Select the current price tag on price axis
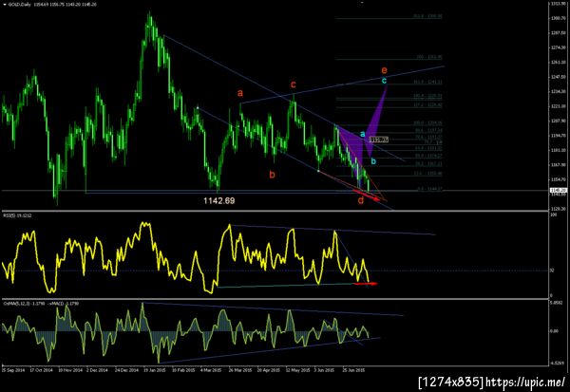Image resolution: width=570 pixels, height=392 pixels. point(559,191)
